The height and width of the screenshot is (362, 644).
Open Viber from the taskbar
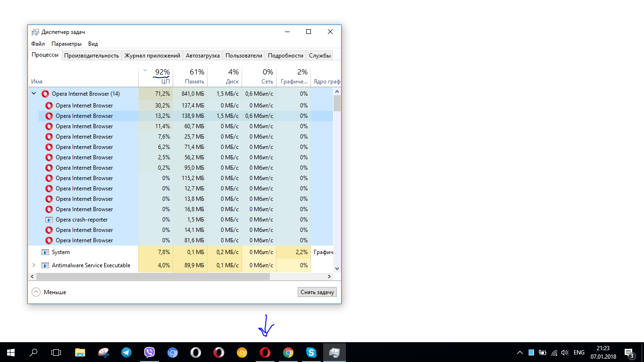(150, 352)
